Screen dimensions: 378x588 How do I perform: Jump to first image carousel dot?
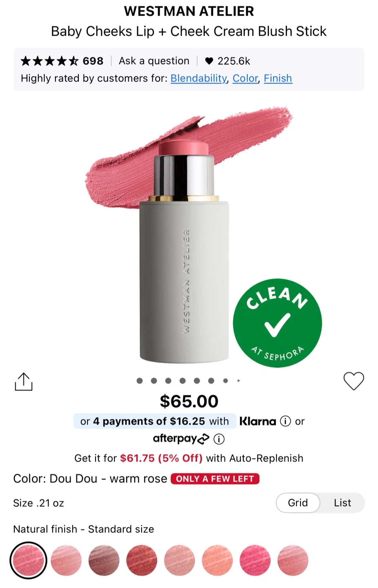(x=140, y=381)
